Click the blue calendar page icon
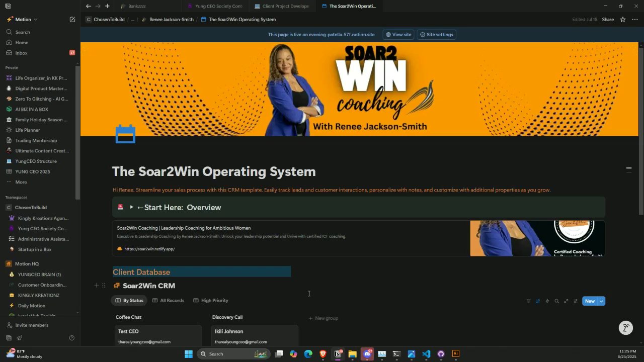Screen dimensions: 644x362 point(125,134)
